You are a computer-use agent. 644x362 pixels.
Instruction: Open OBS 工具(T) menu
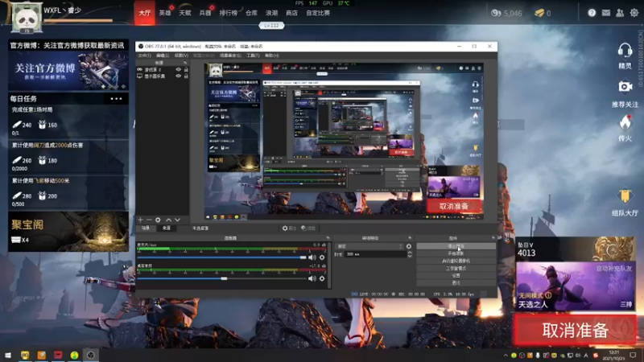(x=253, y=56)
